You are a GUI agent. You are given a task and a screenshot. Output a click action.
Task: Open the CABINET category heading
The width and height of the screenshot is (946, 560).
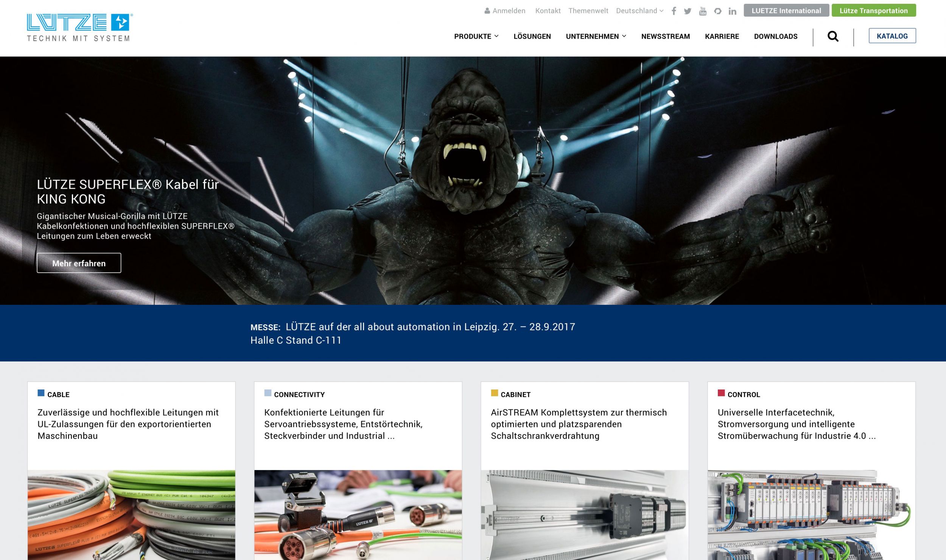(x=515, y=395)
